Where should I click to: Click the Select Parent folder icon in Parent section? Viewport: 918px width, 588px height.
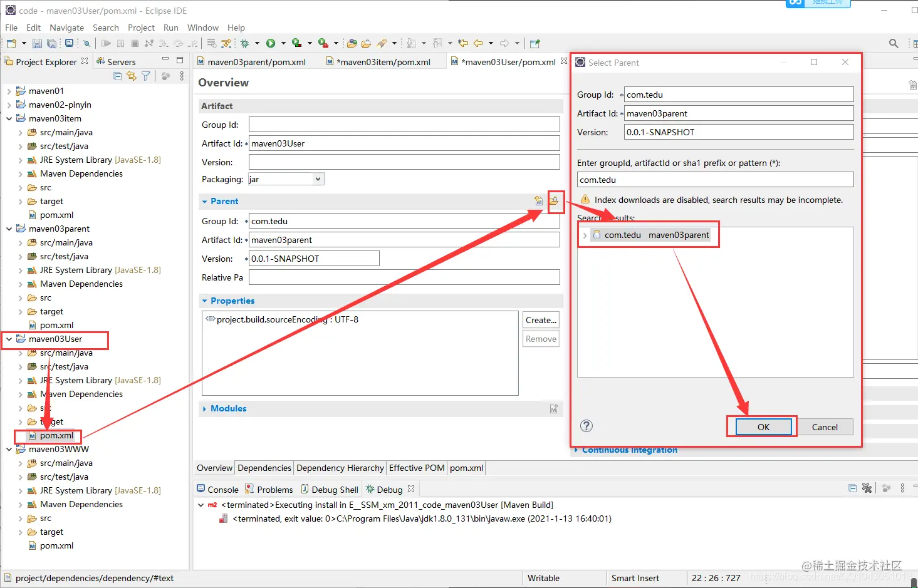[554, 201]
